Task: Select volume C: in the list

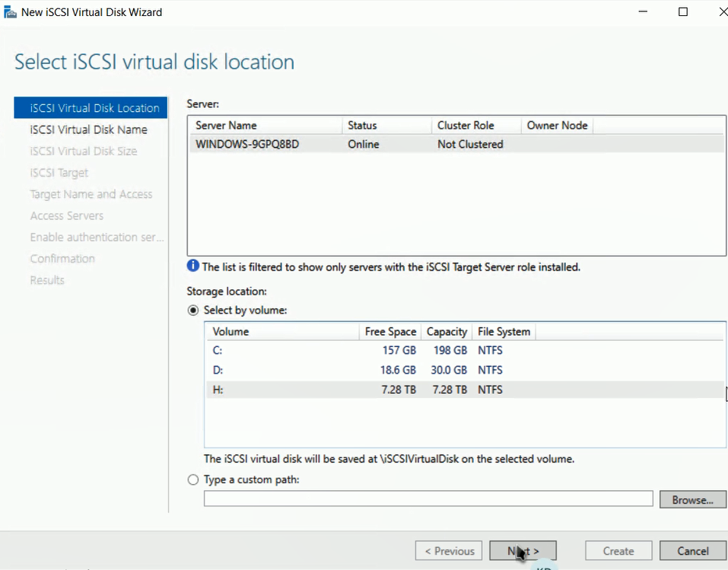Action: pos(218,351)
